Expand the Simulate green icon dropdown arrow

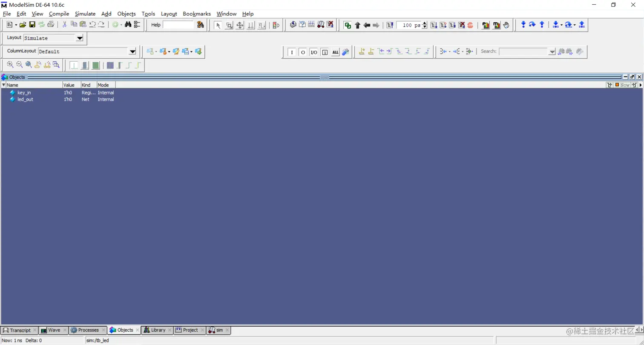click(121, 25)
